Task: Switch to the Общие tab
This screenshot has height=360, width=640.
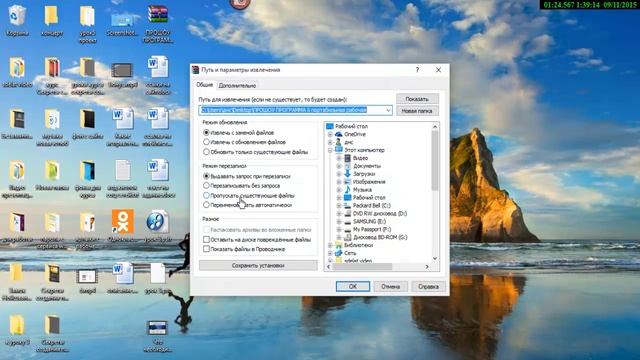Action: (x=204, y=85)
